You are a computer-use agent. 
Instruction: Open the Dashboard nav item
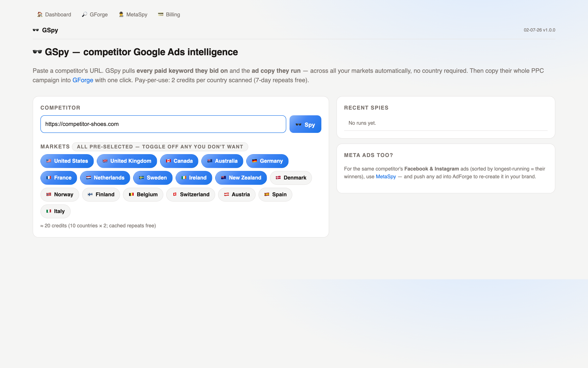click(54, 15)
